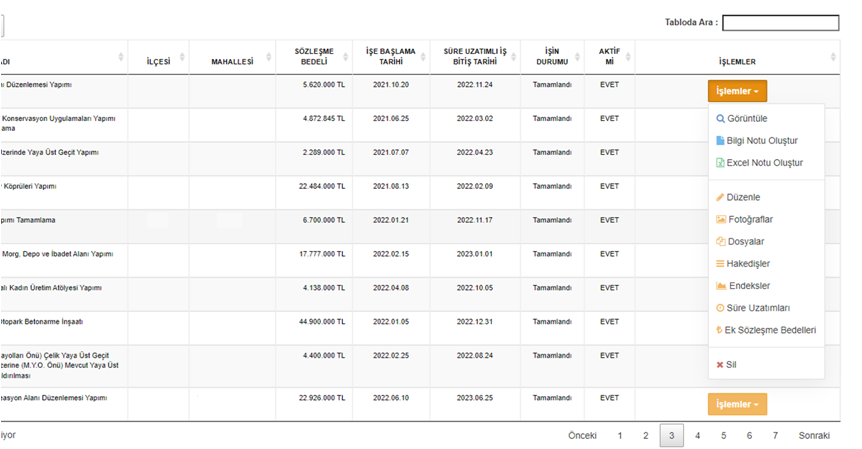Click the red X icon beside Sil
The height and width of the screenshot is (449, 862).
click(720, 364)
